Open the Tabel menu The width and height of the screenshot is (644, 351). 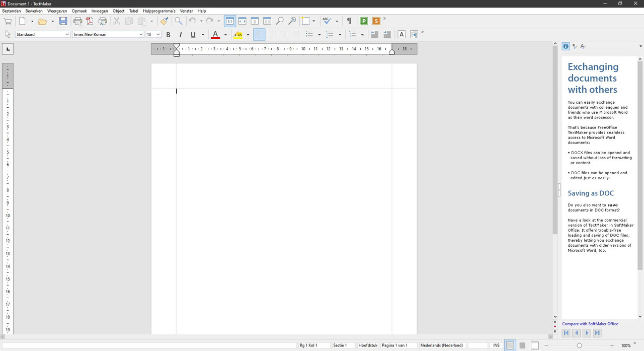pos(133,11)
